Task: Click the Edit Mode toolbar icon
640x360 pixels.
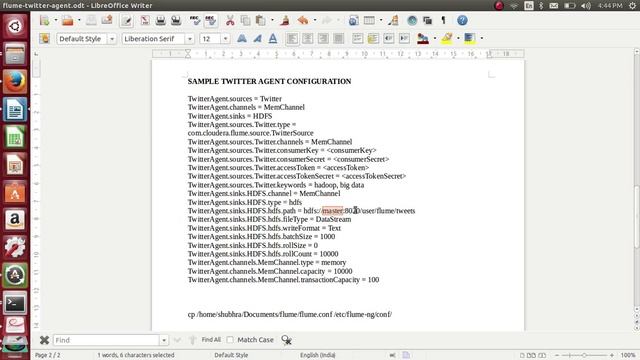Action: [x=127, y=20]
